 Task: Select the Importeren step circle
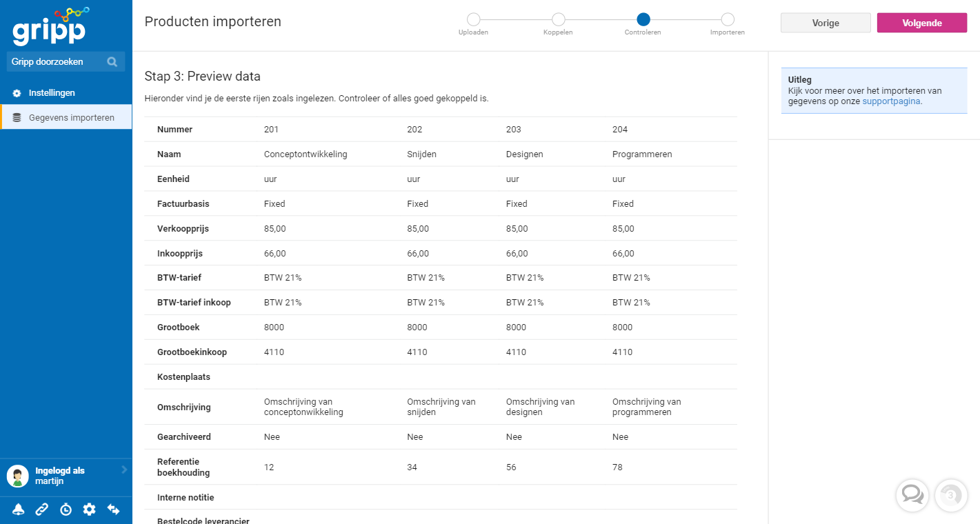tap(728, 19)
